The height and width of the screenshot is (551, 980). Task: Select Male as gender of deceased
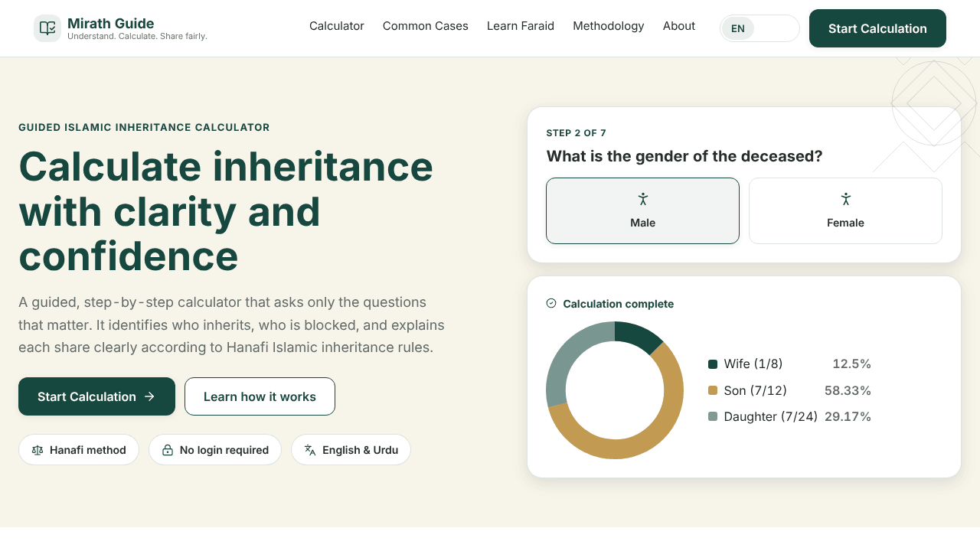point(642,210)
